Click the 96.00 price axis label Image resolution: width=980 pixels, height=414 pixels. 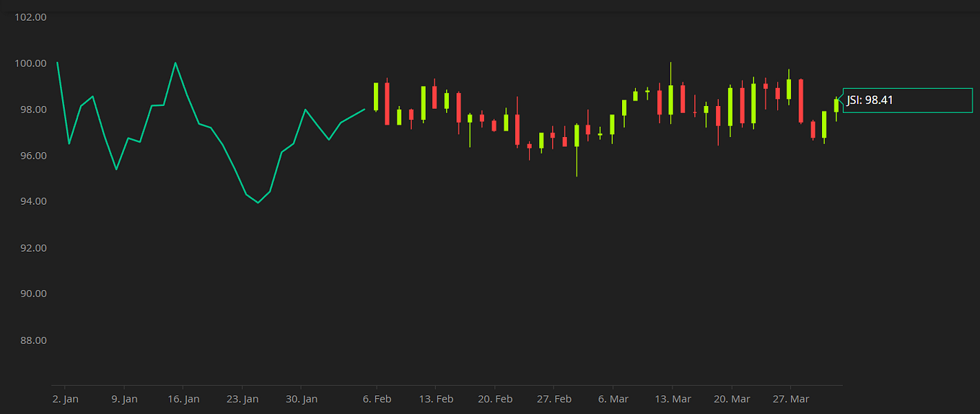tap(31, 156)
